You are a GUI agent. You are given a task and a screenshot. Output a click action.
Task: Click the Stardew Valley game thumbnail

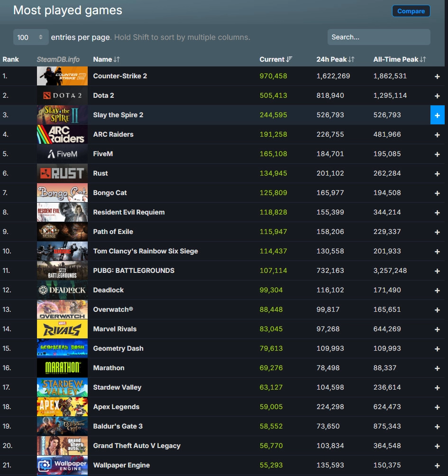[62, 387]
